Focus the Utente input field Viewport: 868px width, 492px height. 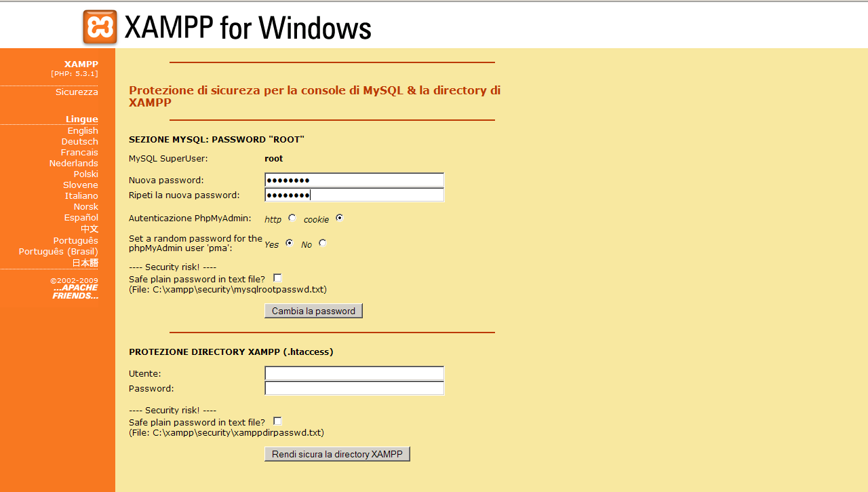pyautogui.click(x=354, y=373)
